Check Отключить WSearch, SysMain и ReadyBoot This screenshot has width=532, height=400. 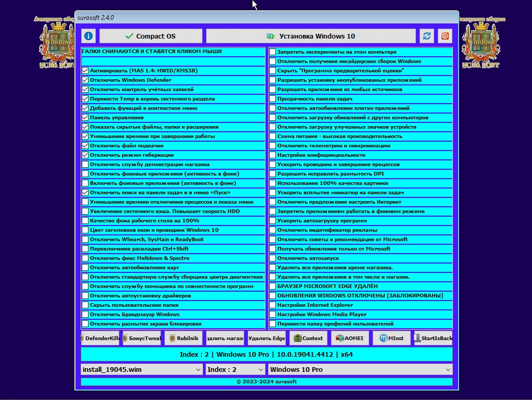coord(85,240)
